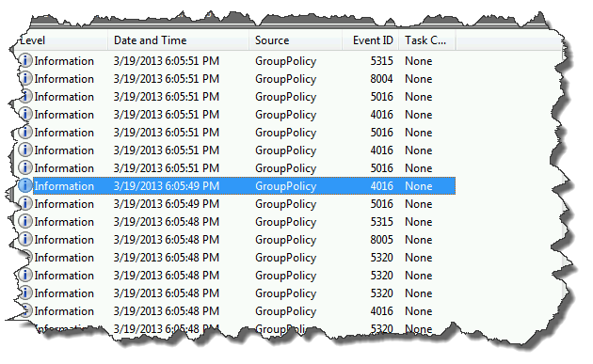Click info icon of 6:05:48 PM 5315 row
Viewport: 593px width, 364px height.
point(25,221)
